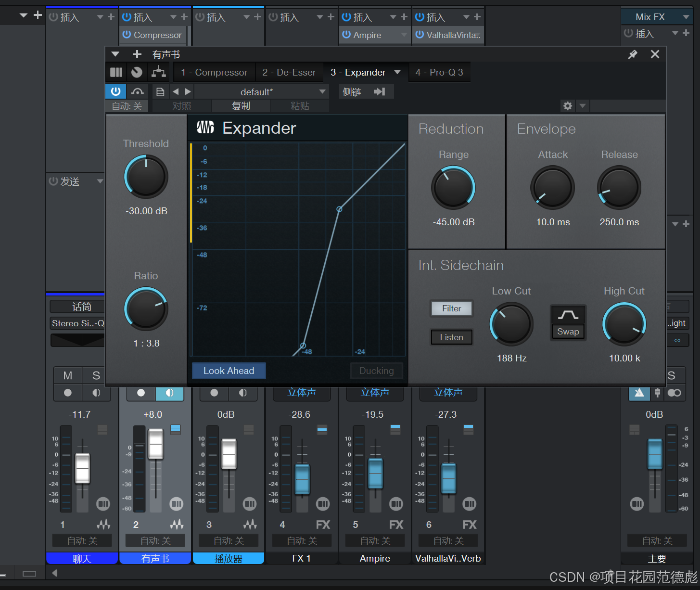Open FX icon on channel 4
The width and height of the screenshot is (700, 590).
click(x=323, y=525)
